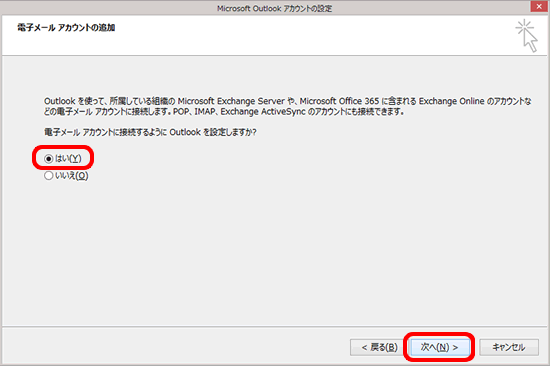This screenshot has height=366, width=550.
Task: Click the white header banner area
Action: pos(275,35)
